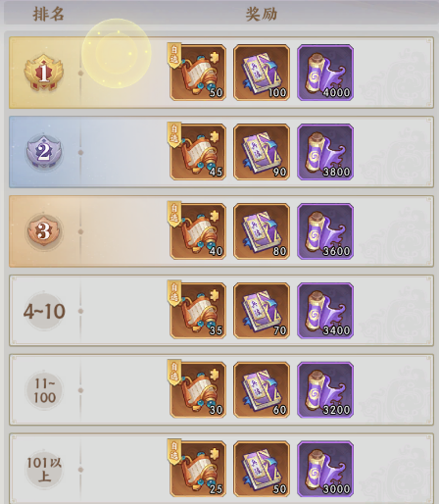The image size is (439, 504).
Task: Tap the rank 3 scroll reward showing 40
Action: coord(198,231)
